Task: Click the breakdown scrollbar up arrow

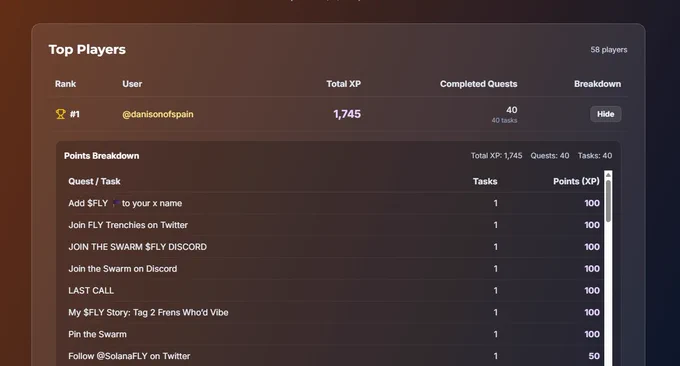Action: (x=608, y=175)
